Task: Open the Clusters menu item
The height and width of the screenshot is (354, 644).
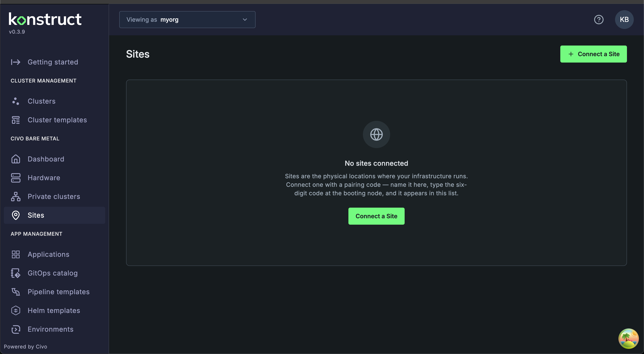Action: [x=55, y=101]
